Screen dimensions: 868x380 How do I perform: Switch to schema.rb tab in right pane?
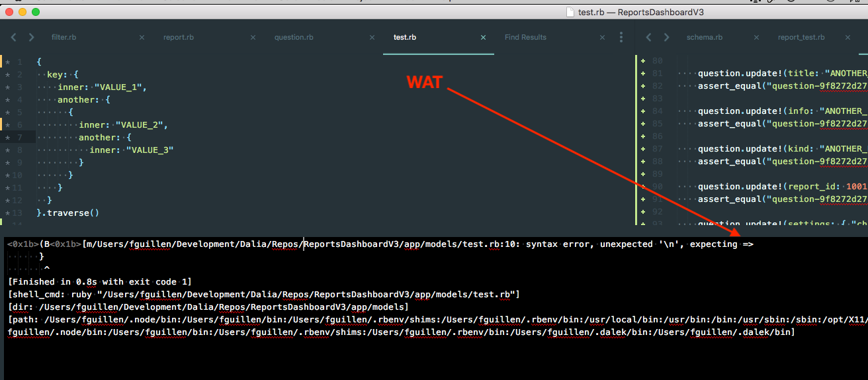pyautogui.click(x=705, y=37)
